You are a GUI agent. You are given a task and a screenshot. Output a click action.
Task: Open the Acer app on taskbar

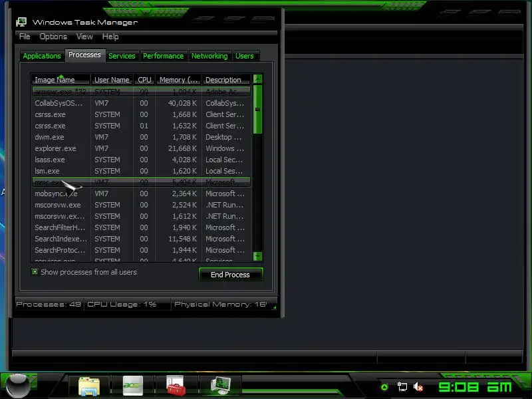[x=132, y=386]
